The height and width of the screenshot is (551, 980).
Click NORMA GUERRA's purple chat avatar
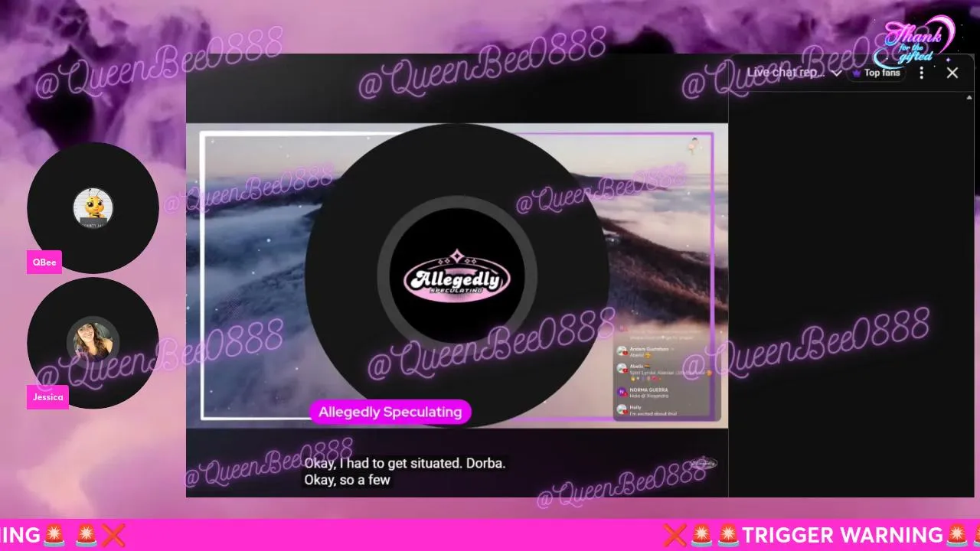click(622, 392)
